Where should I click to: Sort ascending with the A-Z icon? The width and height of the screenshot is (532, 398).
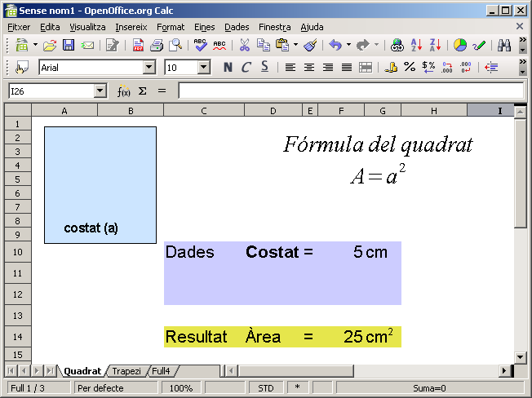tap(416, 46)
